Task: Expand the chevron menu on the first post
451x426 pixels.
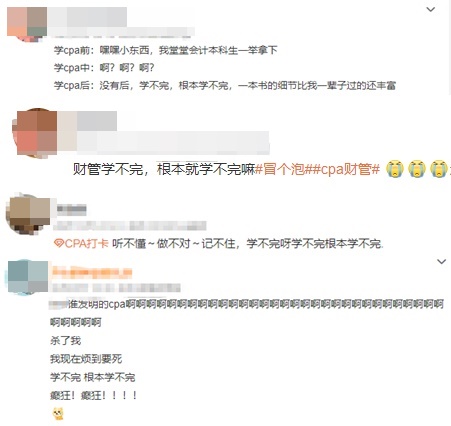Action: pyautogui.click(x=431, y=10)
